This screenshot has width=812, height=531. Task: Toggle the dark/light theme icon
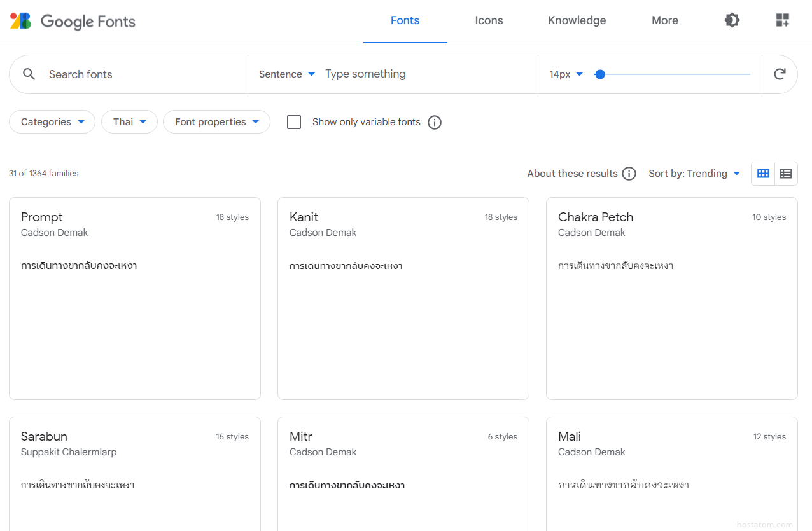tap(732, 20)
